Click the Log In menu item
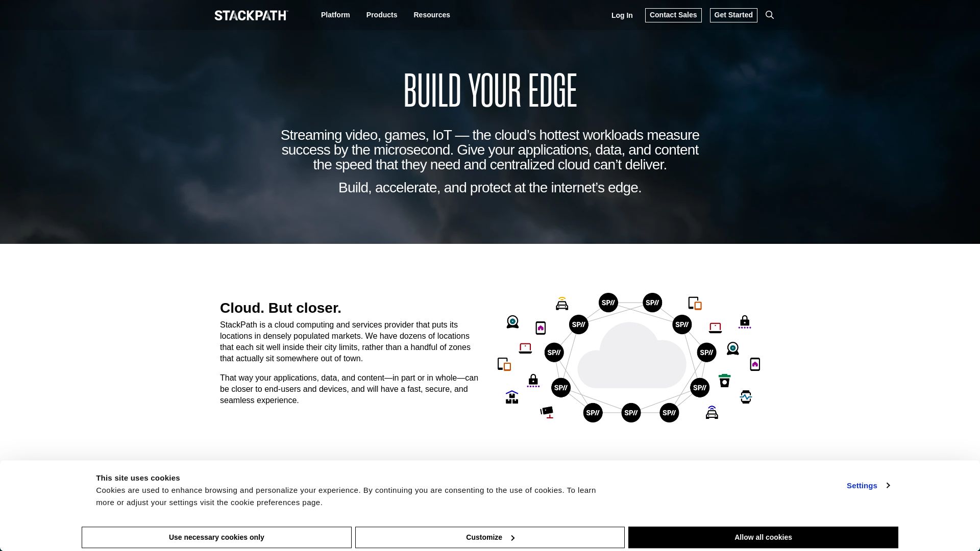This screenshot has width=980, height=551. click(622, 15)
